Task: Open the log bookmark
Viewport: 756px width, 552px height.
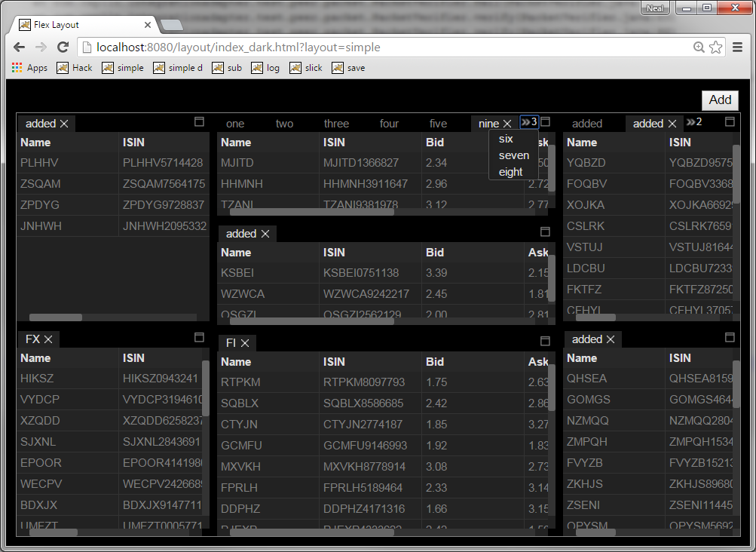Action: click(x=265, y=68)
